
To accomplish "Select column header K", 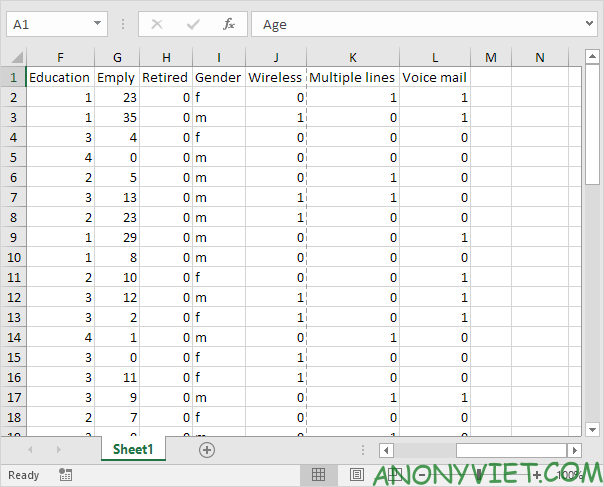I will click(x=352, y=57).
